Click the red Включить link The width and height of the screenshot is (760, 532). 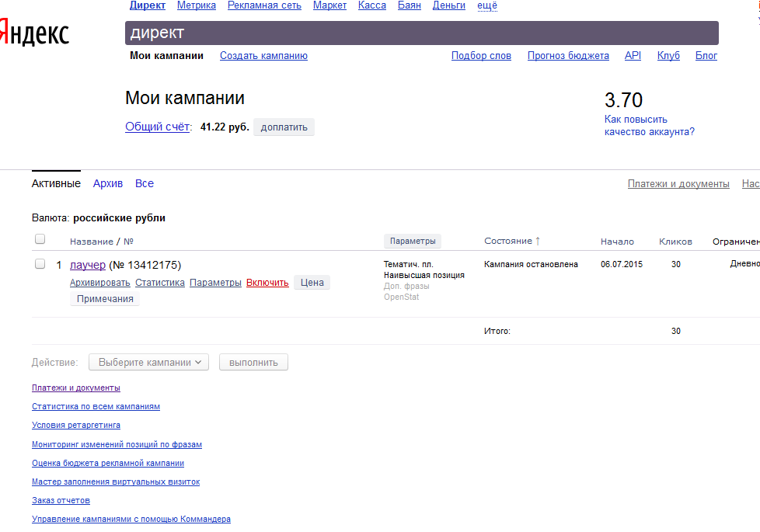[267, 283]
